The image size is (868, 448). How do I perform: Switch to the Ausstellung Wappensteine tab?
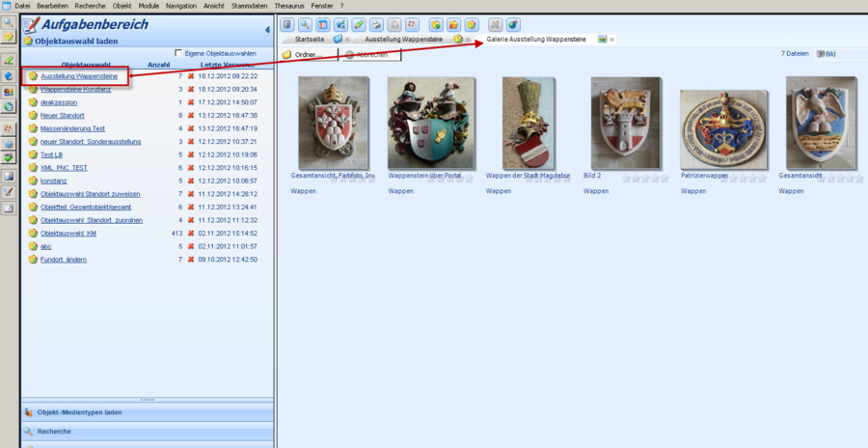click(403, 40)
